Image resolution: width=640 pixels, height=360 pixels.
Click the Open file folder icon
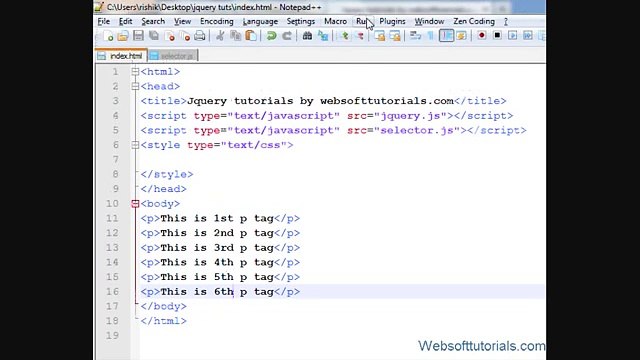(123, 36)
